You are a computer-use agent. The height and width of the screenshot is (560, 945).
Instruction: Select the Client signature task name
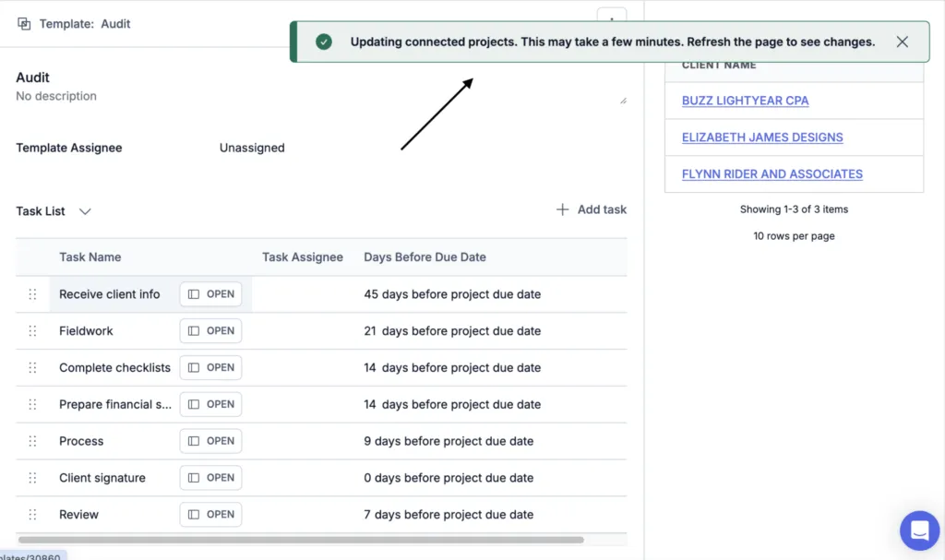tap(102, 478)
